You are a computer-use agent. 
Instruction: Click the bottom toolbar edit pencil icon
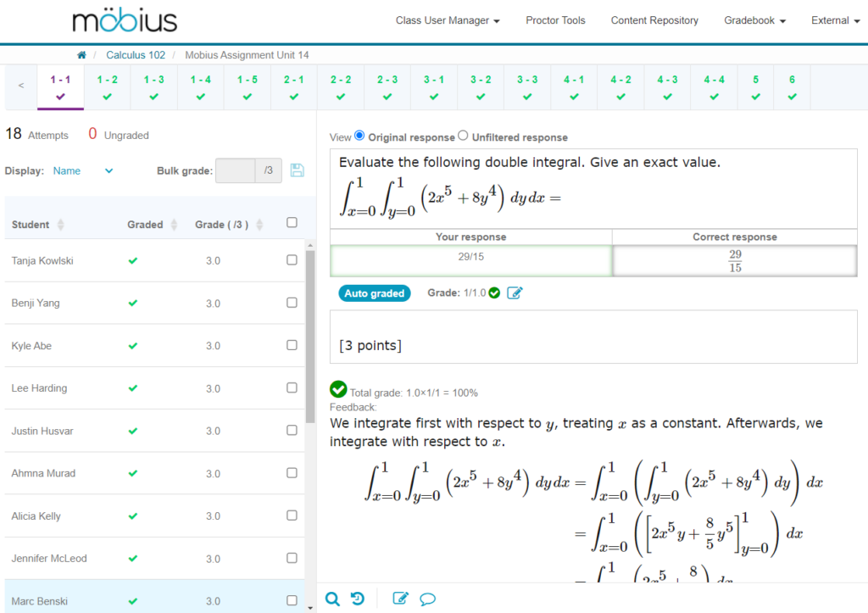[x=400, y=599]
